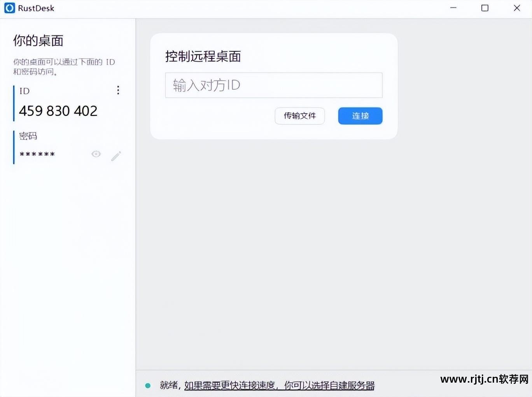The width and height of the screenshot is (532, 397).
Task: Focus the 输入对方ID input field
Action: point(274,85)
